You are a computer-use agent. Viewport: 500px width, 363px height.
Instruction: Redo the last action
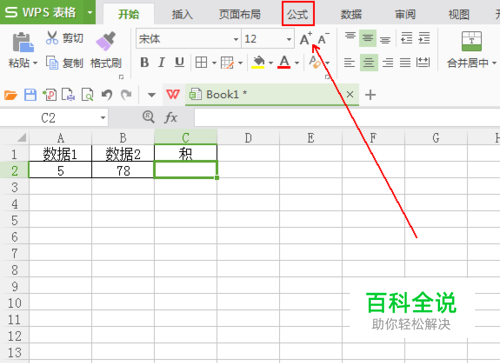pyautogui.click(x=126, y=95)
